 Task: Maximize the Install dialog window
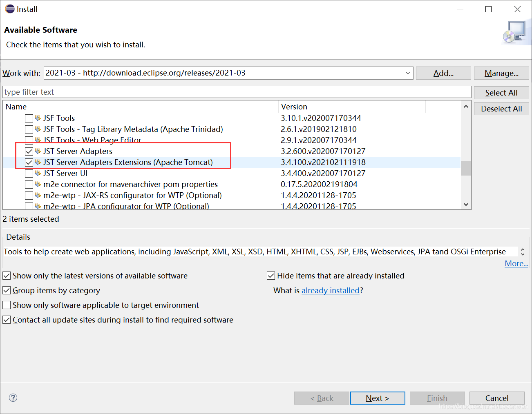coord(488,9)
